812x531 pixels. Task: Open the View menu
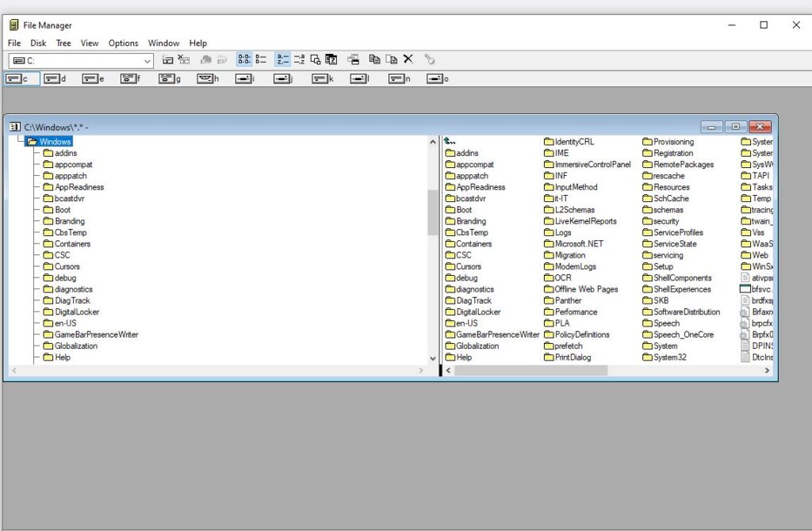pos(89,43)
